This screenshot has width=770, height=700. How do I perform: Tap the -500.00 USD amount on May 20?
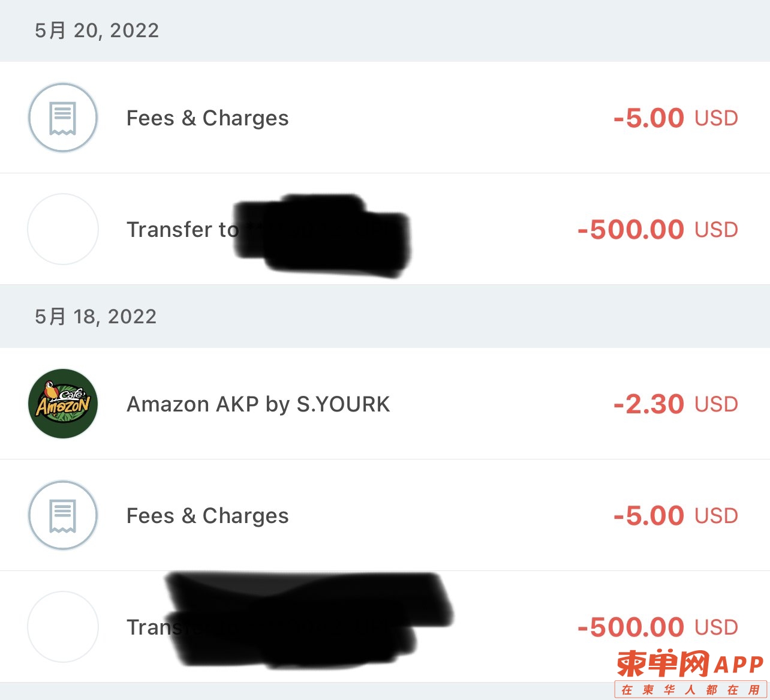point(658,230)
